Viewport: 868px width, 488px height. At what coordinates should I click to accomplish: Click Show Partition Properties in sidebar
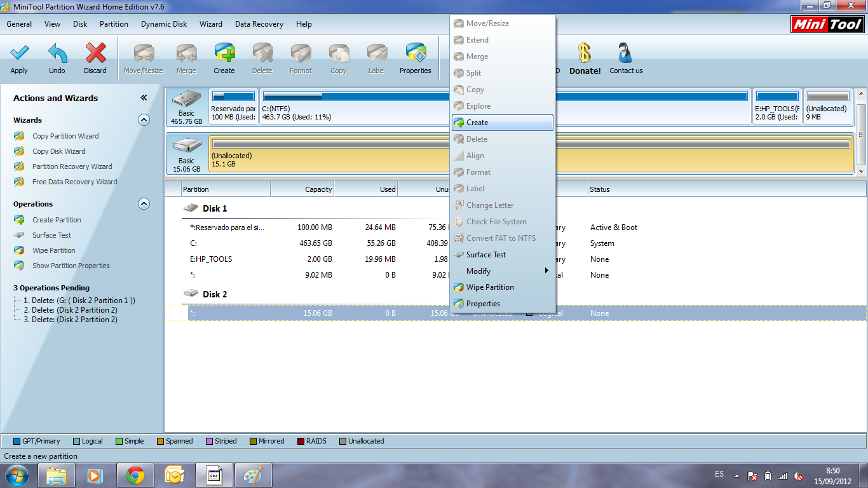pos(71,266)
